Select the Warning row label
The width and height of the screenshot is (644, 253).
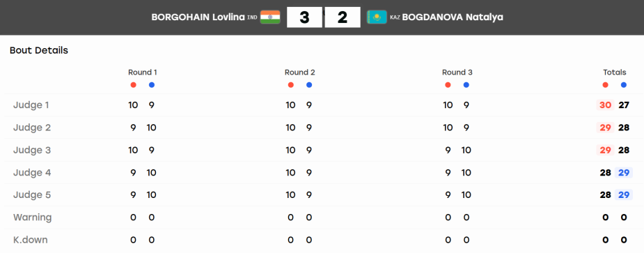click(33, 217)
